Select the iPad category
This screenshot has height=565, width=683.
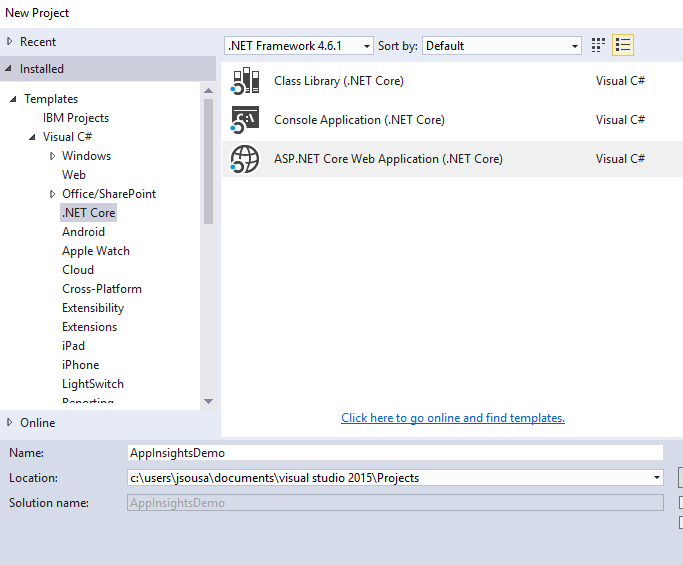tap(73, 346)
